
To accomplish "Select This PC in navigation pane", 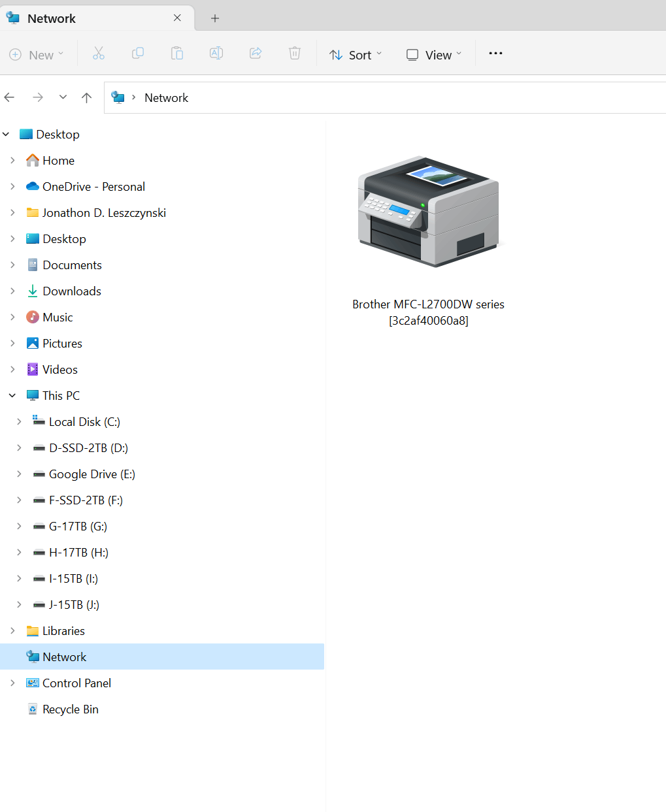I will point(61,396).
